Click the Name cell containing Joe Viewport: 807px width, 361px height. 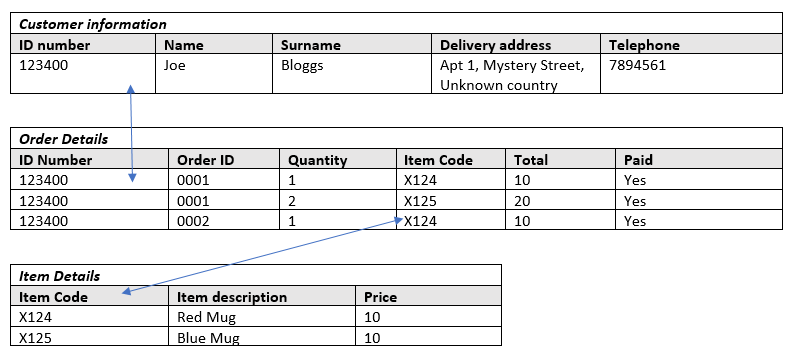(x=214, y=74)
